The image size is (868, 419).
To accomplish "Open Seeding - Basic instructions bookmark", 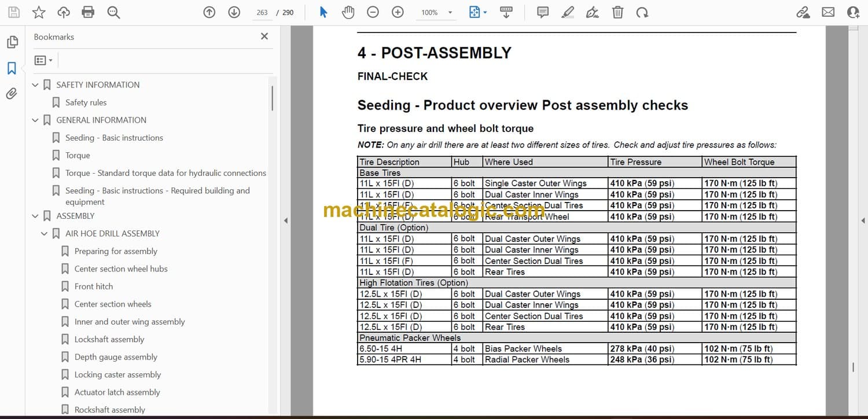I will [x=114, y=138].
